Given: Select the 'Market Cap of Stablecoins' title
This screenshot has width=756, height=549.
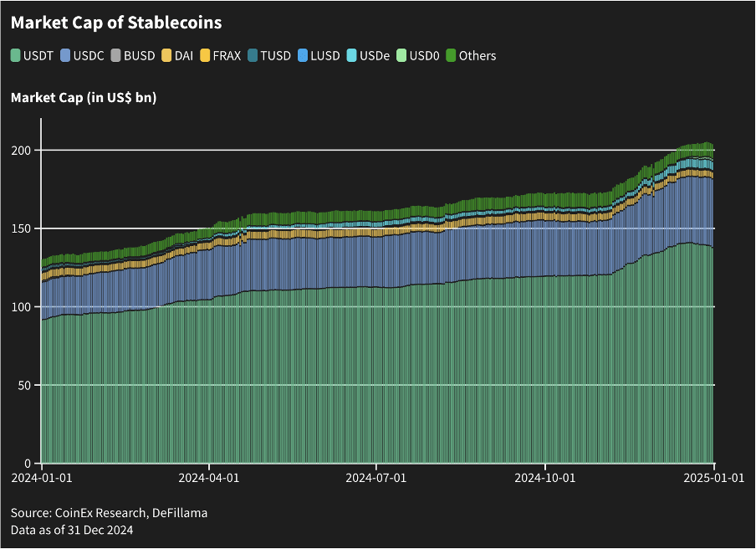Looking at the screenshot, I should [116, 23].
